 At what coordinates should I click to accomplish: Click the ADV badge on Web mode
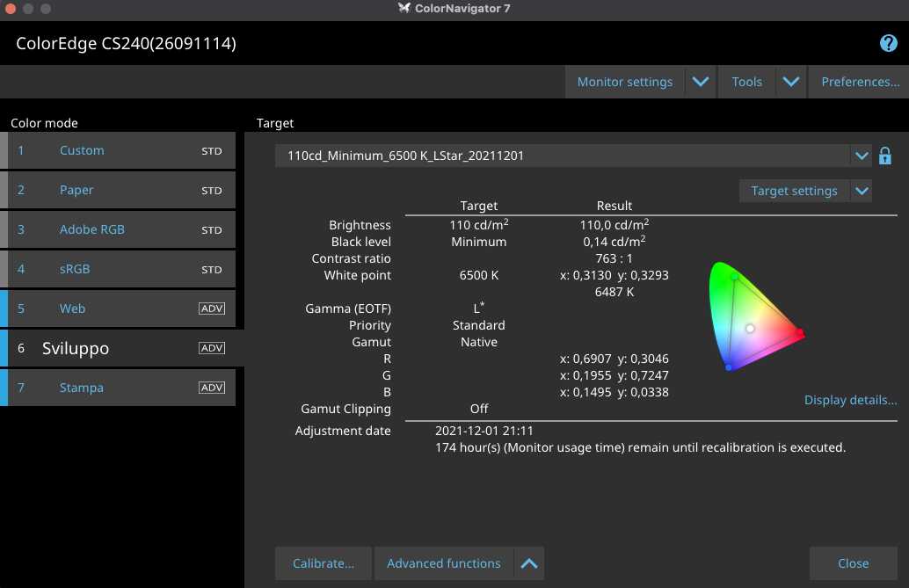(212, 309)
